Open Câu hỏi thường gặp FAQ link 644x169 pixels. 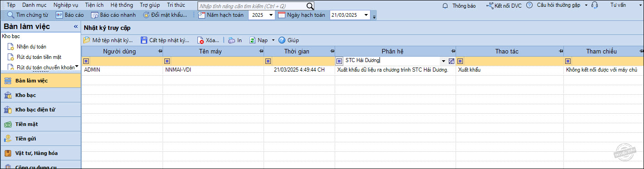tap(558, 5)
